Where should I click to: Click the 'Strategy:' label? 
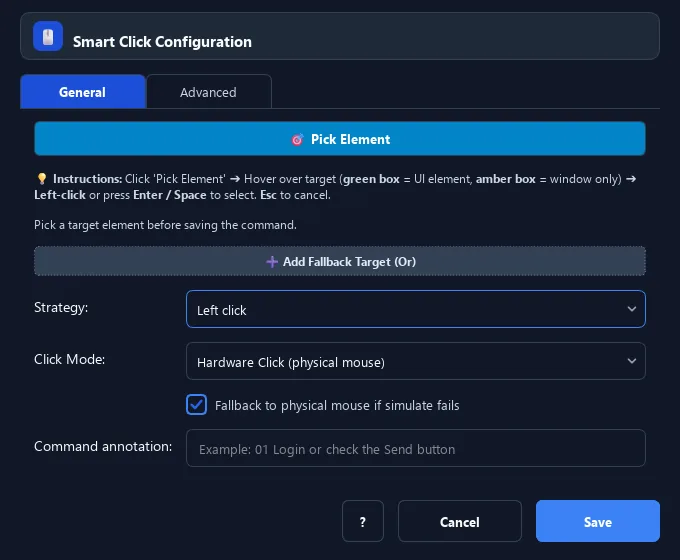click(x=61, y=307)
